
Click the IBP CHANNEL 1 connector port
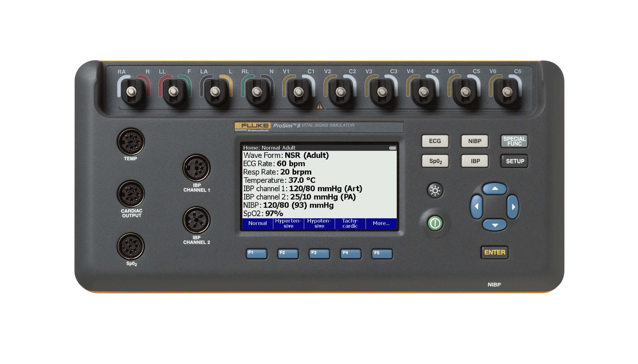click(197, 168)
